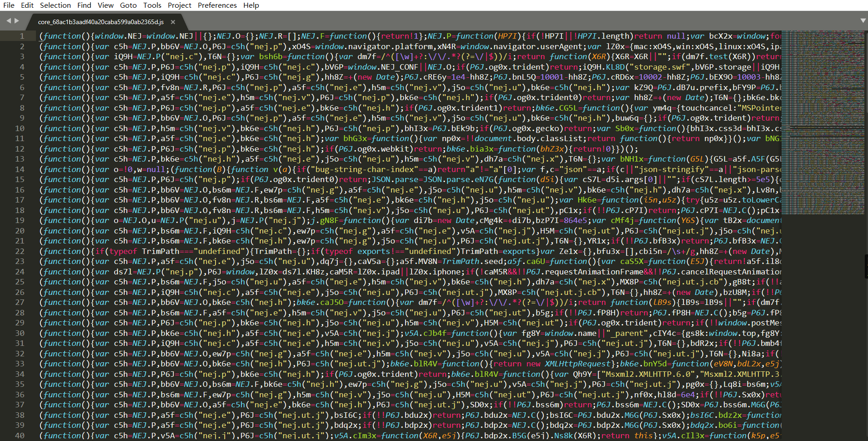The width and height of the screenshot is (868, 441).
Task: Click 'TrimPath.seed' text on line 23
Action: [x=472, y=261]
